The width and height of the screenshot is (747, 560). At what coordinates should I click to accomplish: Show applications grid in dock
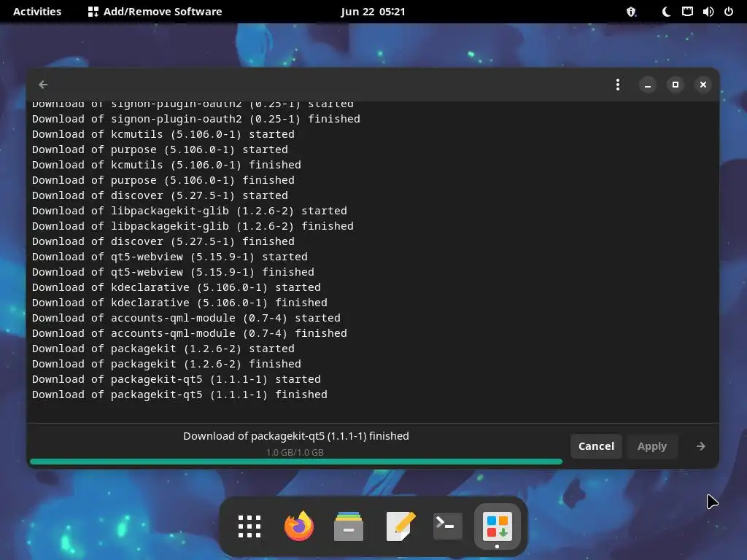(x=249, y=526)
